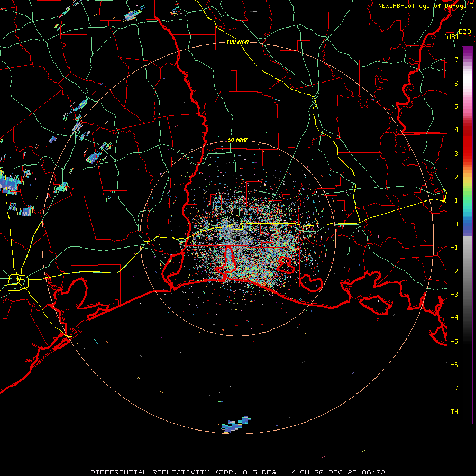The width and height of the screenshot is (476, 476).
Task: Click the -4 value on the color scale
Action: 454,318
